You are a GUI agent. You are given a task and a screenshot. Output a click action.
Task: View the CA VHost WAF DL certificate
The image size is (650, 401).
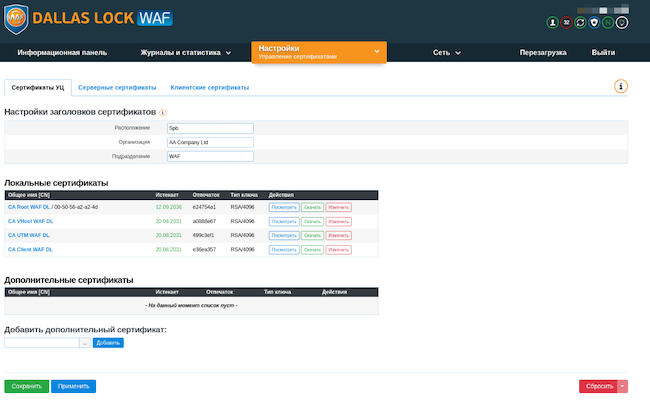point(284,221)
